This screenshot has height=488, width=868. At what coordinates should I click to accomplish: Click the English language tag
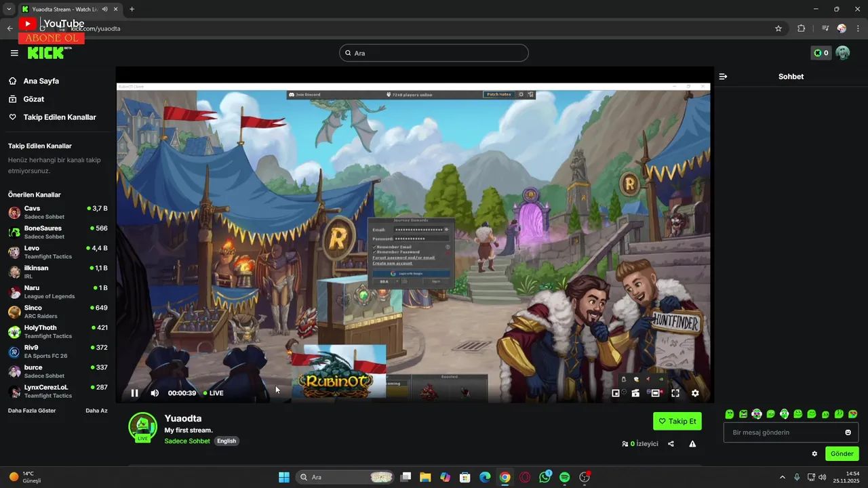point(226,441)
